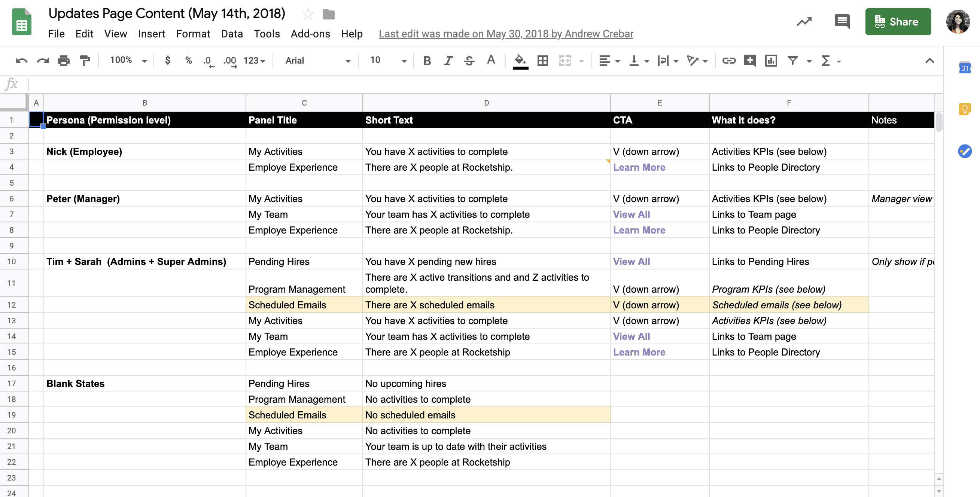Format as currency with dollar icon
Screen dimensions: 980x497
coord(167,60)
